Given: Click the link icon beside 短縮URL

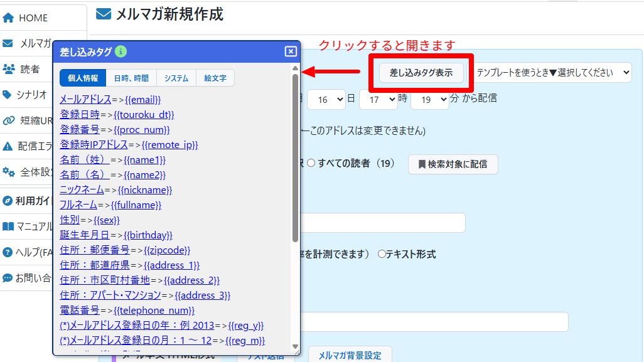Looking at the screenshot, I should (9, 120).
